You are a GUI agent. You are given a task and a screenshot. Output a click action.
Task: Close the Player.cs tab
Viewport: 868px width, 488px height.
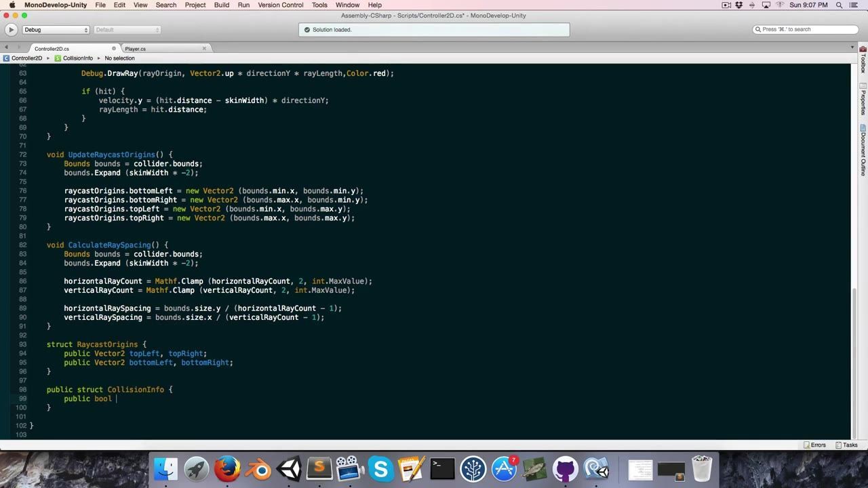pyautogui.click(x=204, y=48)
